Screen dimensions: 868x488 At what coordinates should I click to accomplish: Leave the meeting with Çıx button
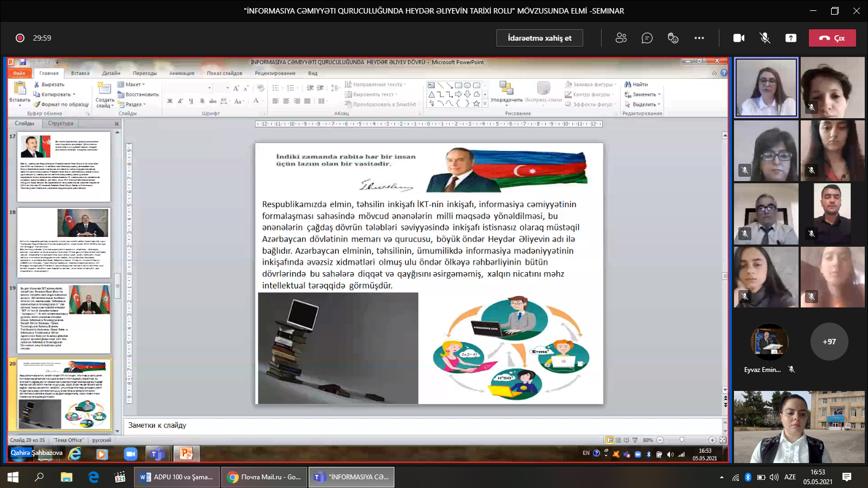coord(832,38)
